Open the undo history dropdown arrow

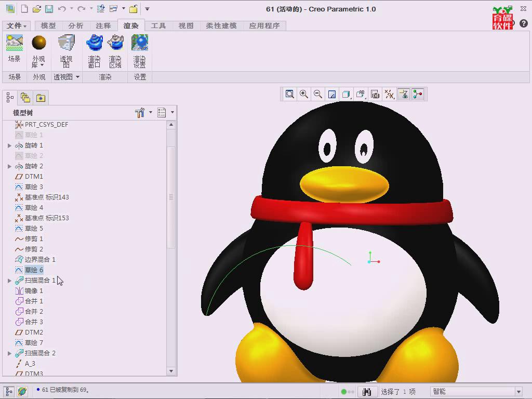72,8
